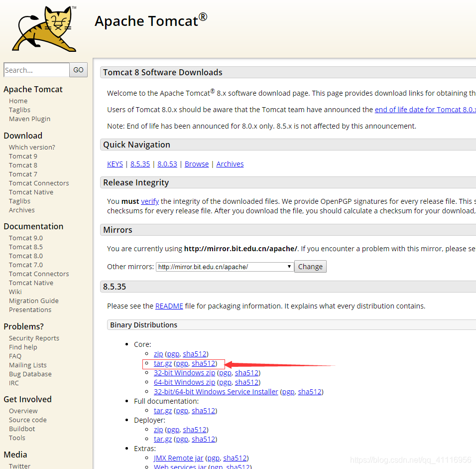The width and height of the screenshot is (476, 469).
Task: Open Presentations sidebar link
Action: 30,310
